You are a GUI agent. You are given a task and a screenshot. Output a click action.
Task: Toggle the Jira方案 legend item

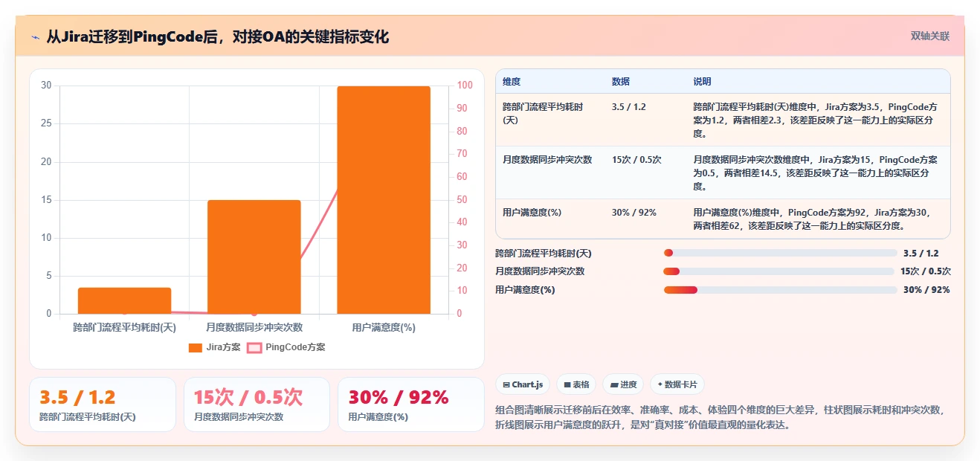(x=214, y=347)
